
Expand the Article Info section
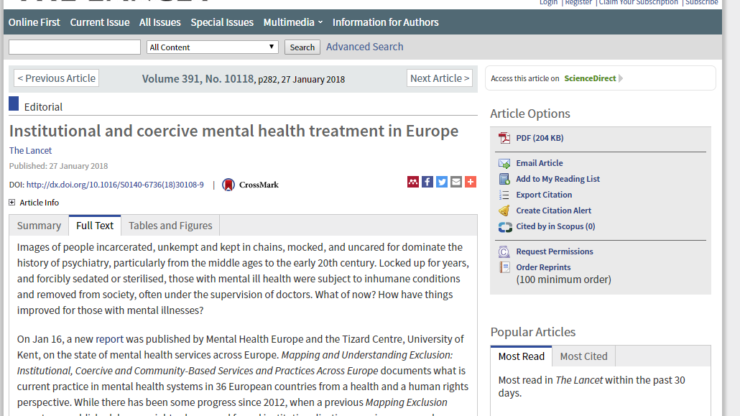coord(12,203)
